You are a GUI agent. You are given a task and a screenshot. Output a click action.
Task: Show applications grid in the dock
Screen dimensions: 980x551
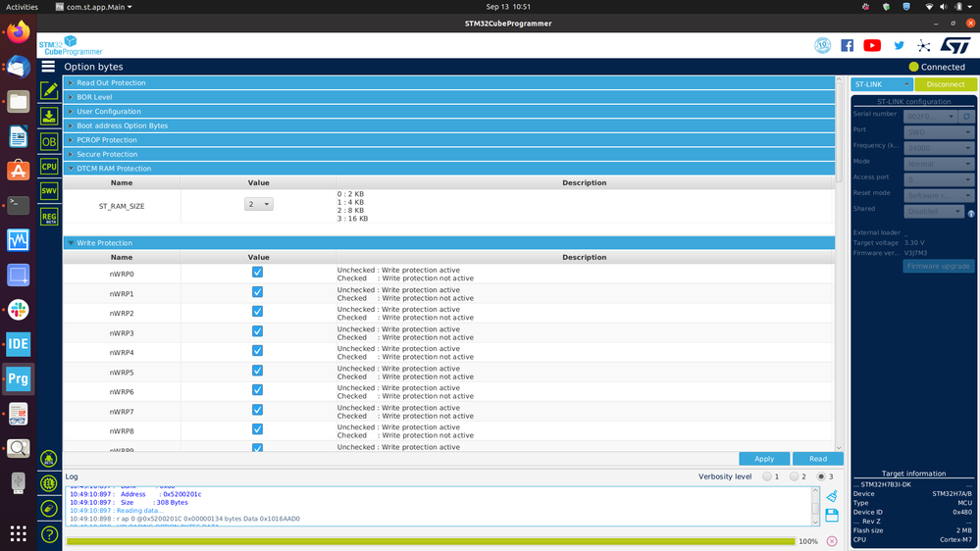click(18, 533)
